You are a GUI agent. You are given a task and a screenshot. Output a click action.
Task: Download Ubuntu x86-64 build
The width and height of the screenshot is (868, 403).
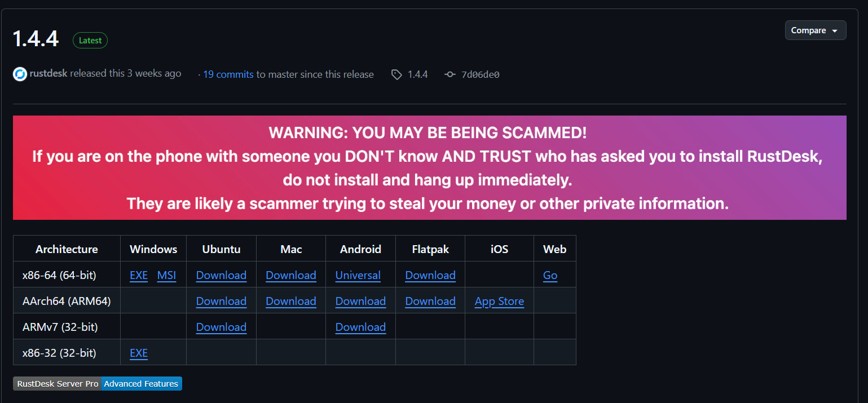pos(221,275)
